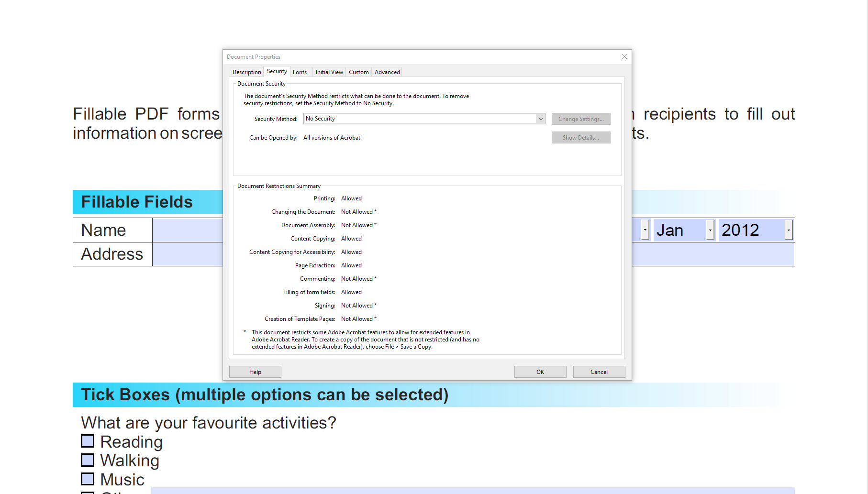Switch to the Description tab

pyautogui.click(x=246, y=72)
